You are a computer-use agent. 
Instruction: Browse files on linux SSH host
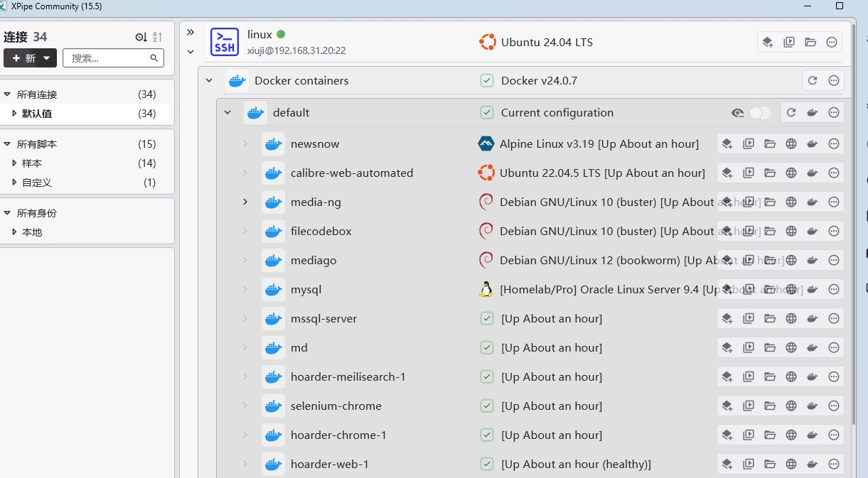(810, 42)
